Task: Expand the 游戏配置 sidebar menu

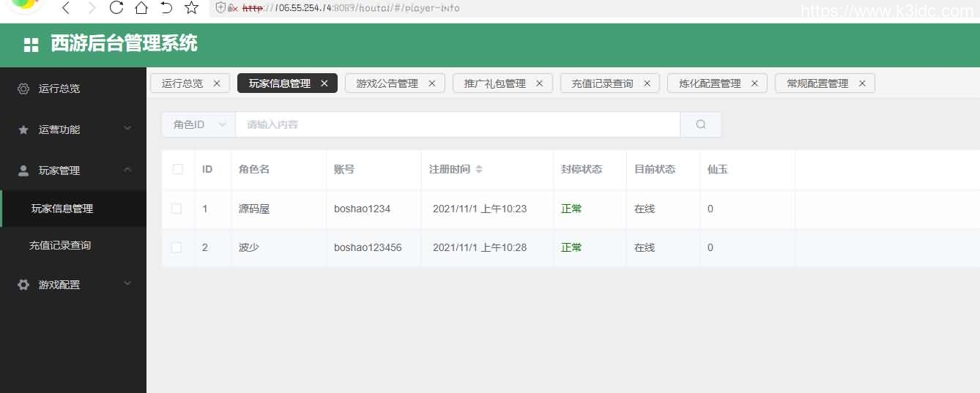Action: [x=73, y=285]
